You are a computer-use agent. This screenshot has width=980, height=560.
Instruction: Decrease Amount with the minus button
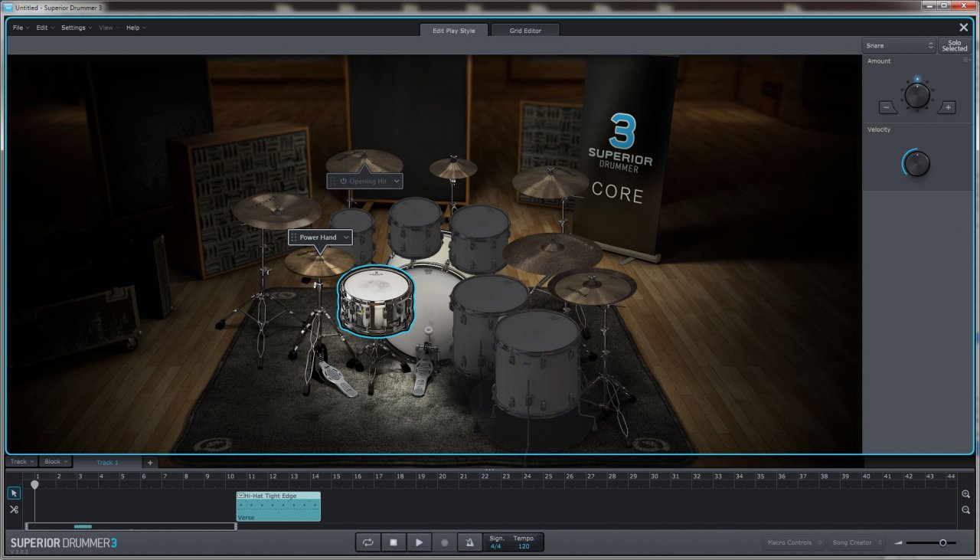(x=885, y=107)
